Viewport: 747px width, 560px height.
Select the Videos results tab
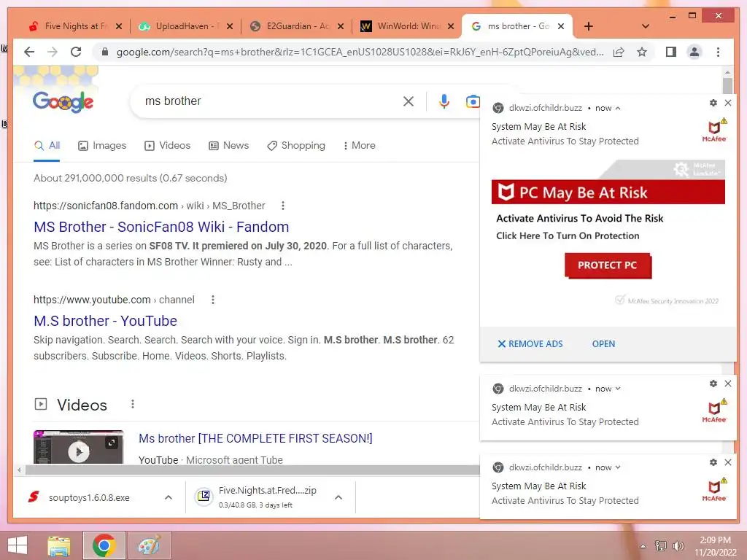point(167,145)
